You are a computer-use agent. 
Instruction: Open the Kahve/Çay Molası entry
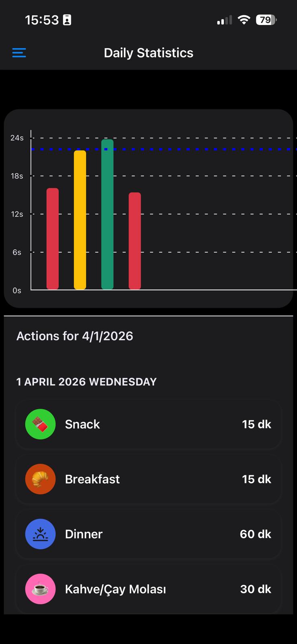[148, 589]
